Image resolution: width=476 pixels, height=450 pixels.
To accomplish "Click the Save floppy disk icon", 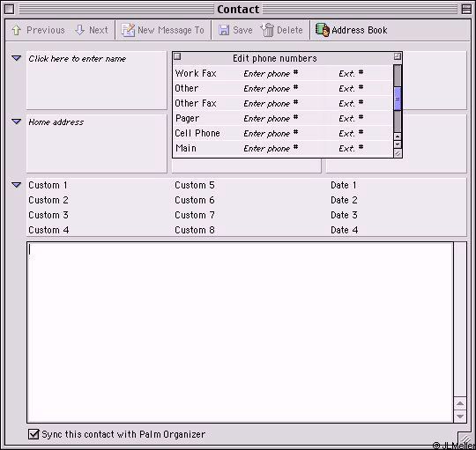I will click(224, 30).
